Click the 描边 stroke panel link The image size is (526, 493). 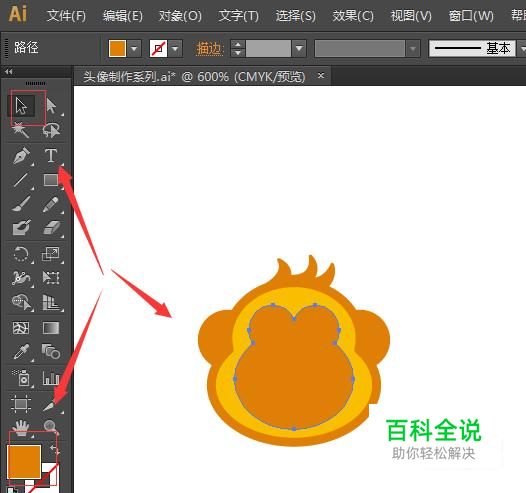209,49
